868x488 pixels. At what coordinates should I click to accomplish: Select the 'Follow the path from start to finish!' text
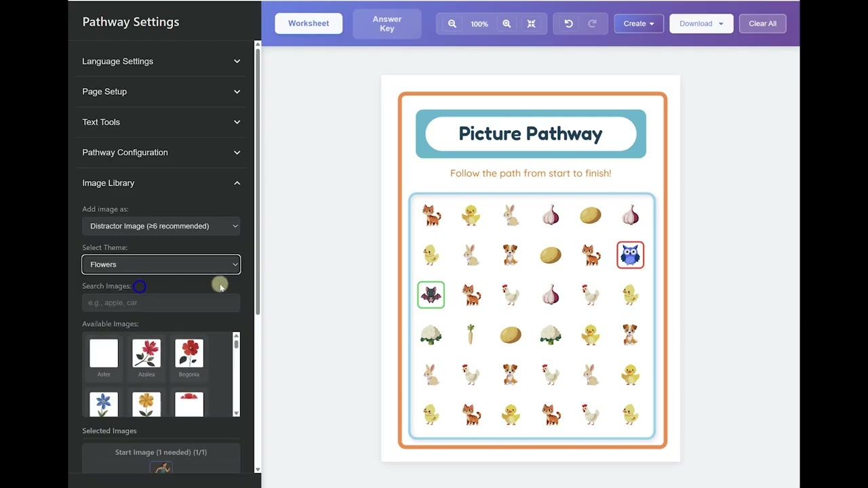[x=531, y=173]
